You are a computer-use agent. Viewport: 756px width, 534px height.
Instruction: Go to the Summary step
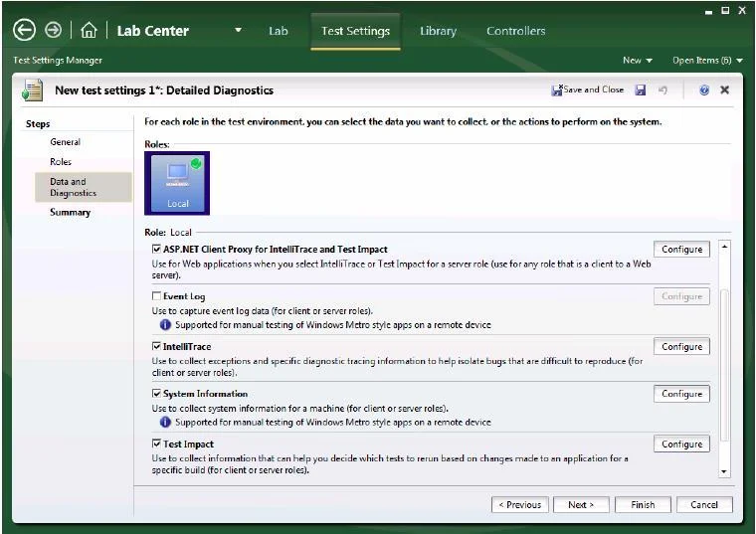point(70,212)
